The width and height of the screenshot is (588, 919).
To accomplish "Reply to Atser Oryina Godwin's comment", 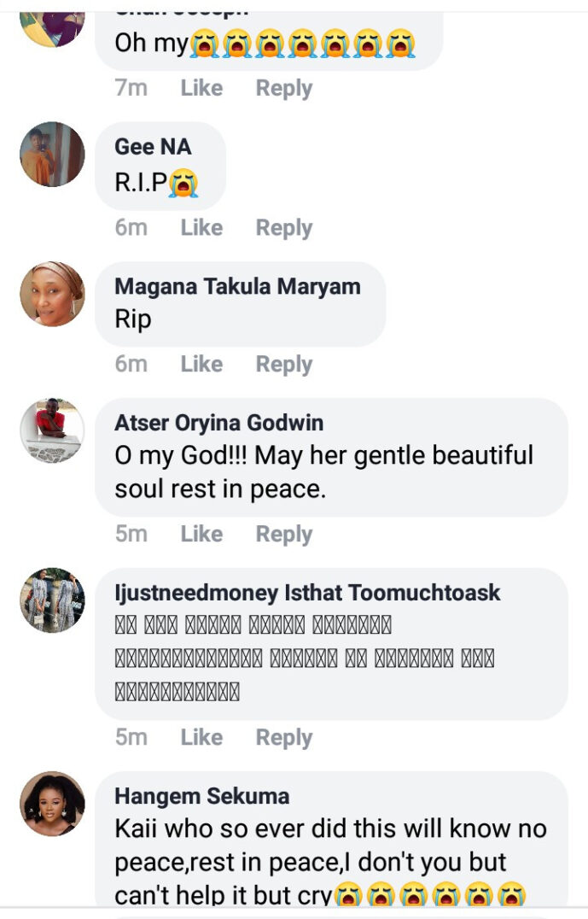I will (x=284, y=535).
